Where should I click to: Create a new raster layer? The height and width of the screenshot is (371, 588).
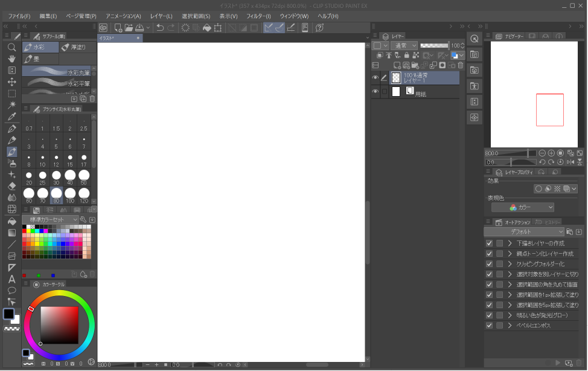pyautogui.click(x=396, y=65)
